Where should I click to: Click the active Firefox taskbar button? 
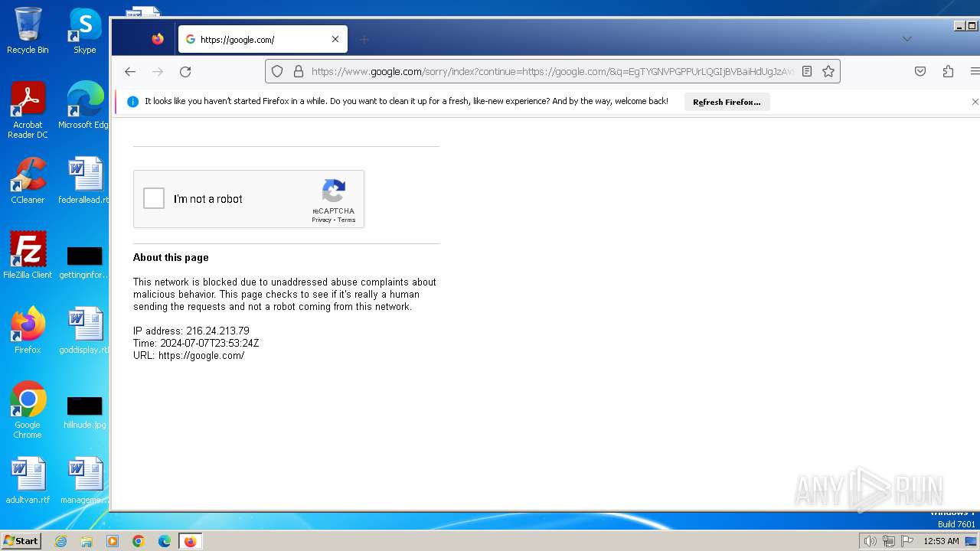(x=190, y=541)
